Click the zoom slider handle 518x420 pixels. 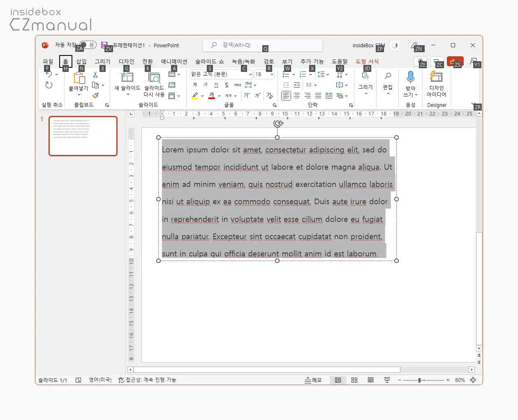pyautogui.click(x=419, y=380)
